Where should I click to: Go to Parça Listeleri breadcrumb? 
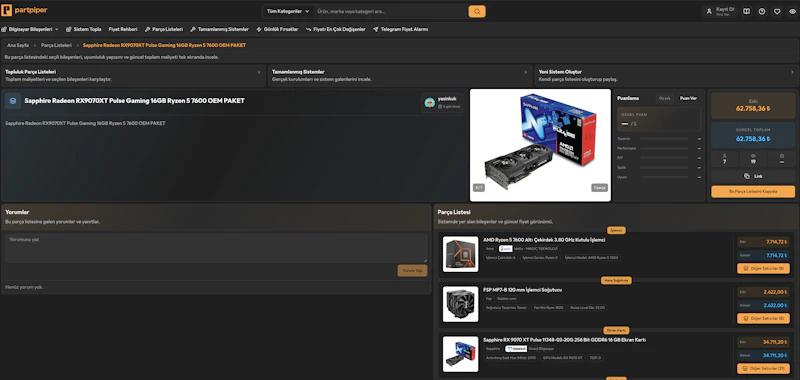(x=56, y=45)
